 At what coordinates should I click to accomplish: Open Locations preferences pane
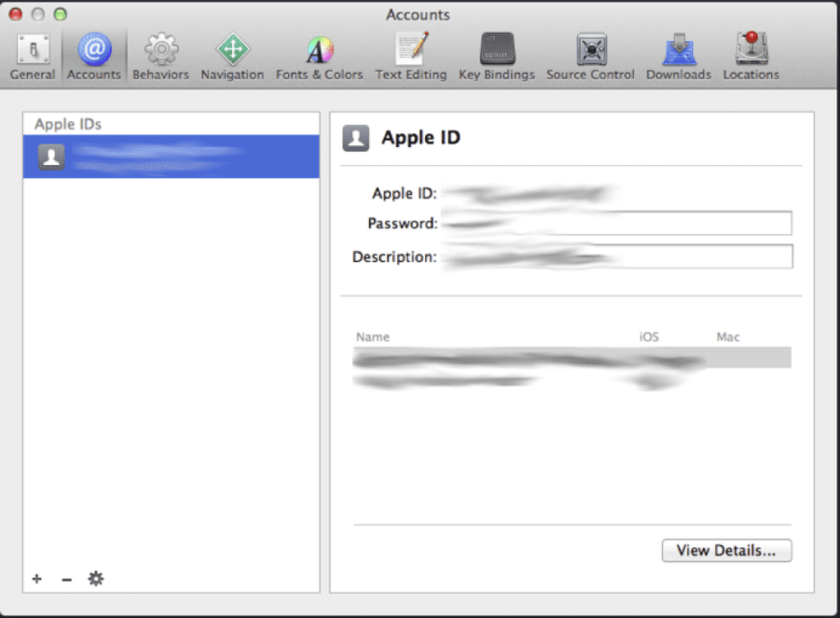coord(751,57)
